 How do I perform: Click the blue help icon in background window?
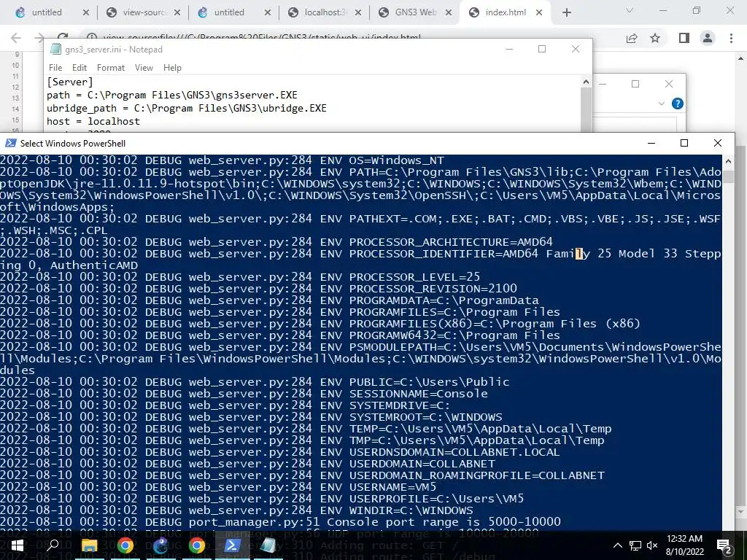(678, 104)
